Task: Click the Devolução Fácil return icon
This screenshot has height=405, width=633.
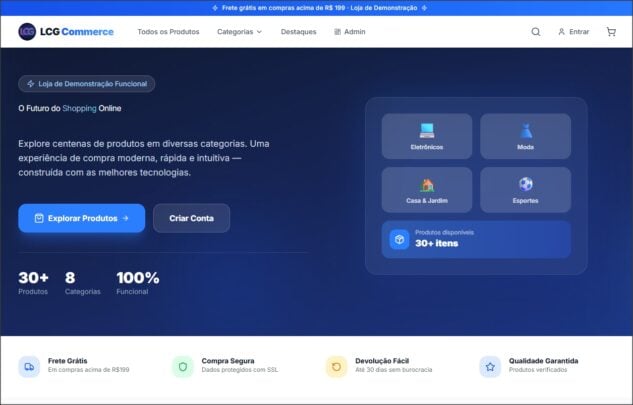Action: pos(336,366)
